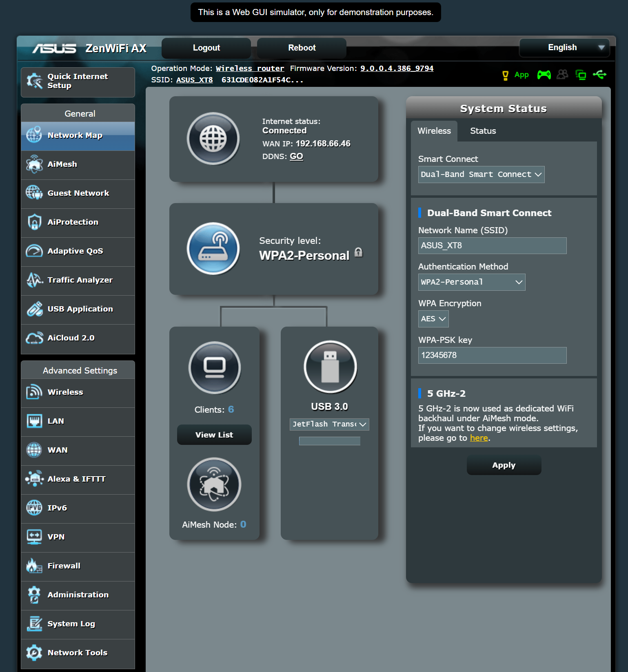Click the Guest Network sidebar icon
This screenshot has width=628, height=672.
(x=34, y=193)
